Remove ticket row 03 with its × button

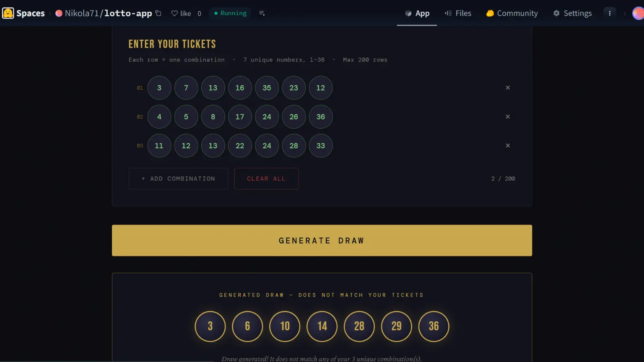click(x=507, y=145)
